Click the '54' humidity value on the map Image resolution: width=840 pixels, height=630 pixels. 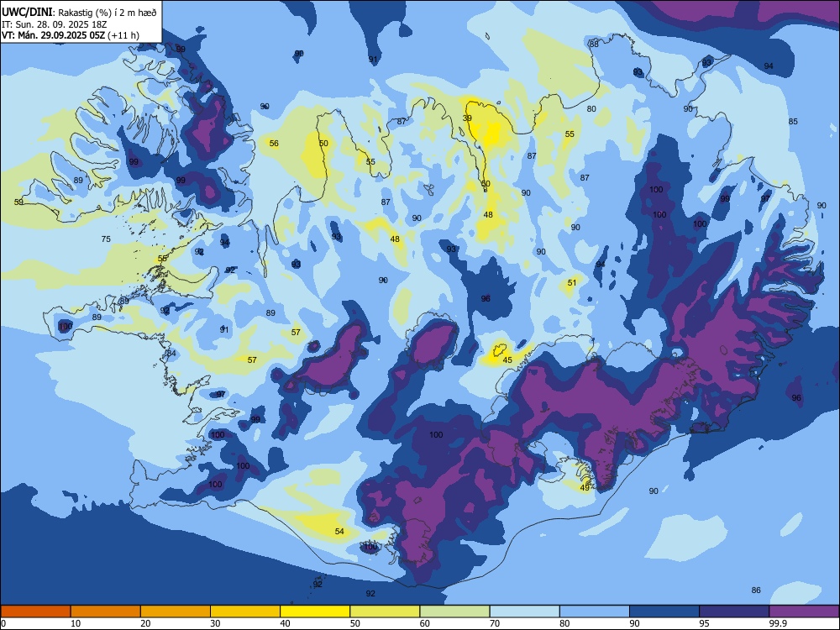point(339,532)
